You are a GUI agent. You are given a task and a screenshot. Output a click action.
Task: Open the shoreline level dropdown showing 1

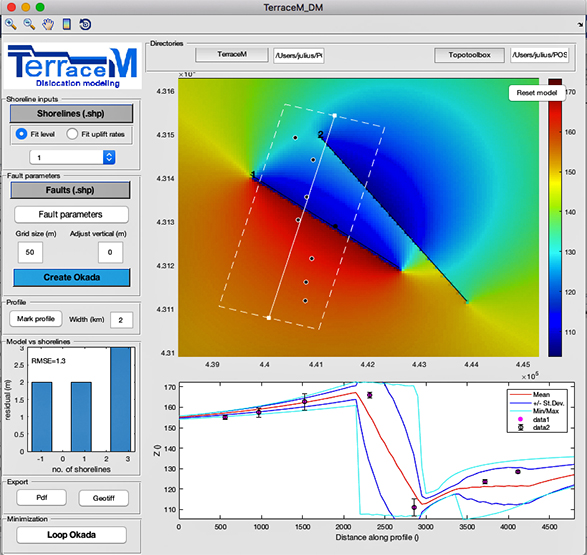[x=72, y=157]
